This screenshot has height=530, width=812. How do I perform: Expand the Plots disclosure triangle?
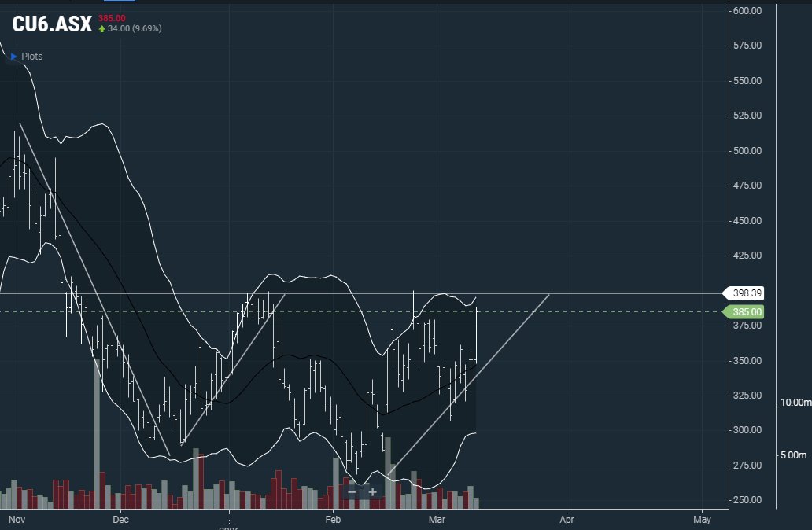coord(14,57)
